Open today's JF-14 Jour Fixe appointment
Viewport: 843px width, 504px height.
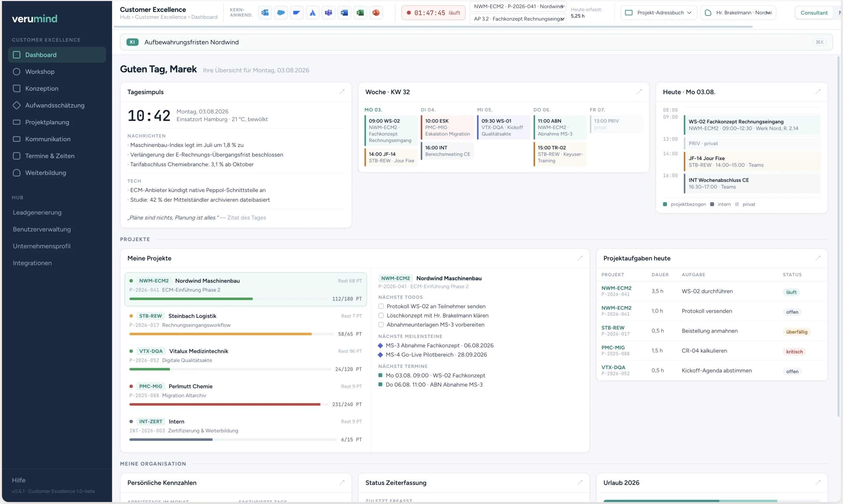(x=752, y=162)
